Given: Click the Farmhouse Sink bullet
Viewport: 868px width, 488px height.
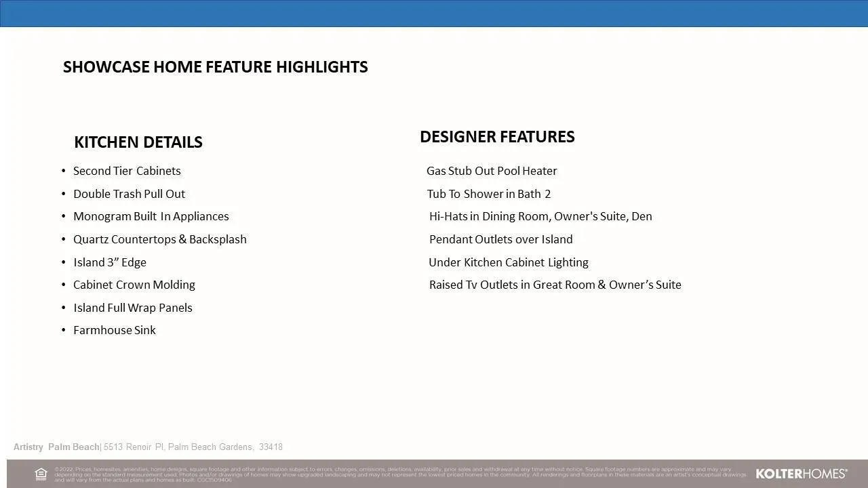Looking at the screenshot, I should pos(114,330).
